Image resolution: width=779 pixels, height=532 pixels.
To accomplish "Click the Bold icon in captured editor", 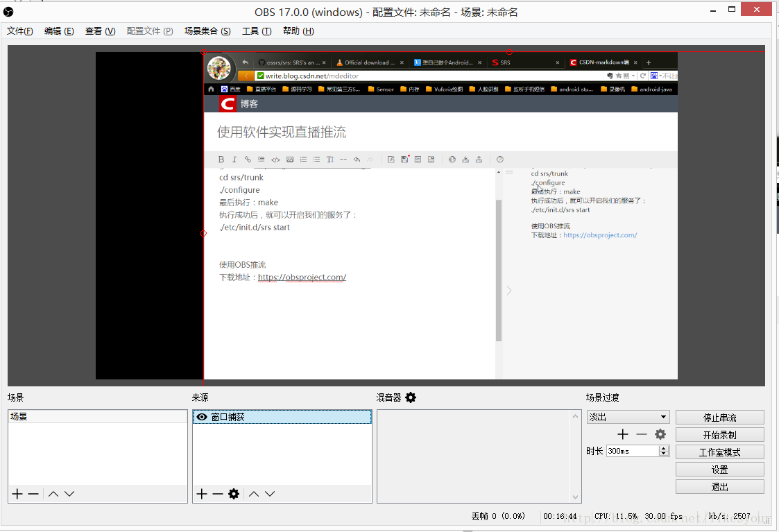I will click(x=221, y=160).
